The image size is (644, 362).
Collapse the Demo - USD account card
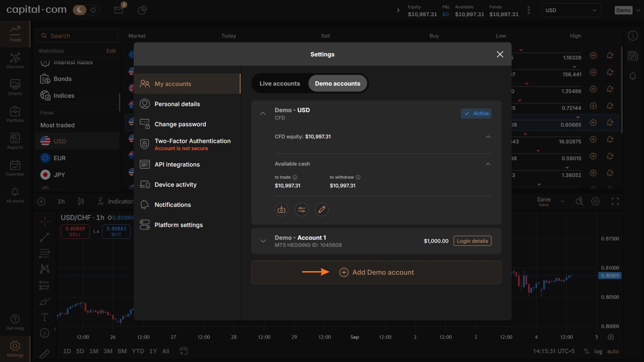263,114
